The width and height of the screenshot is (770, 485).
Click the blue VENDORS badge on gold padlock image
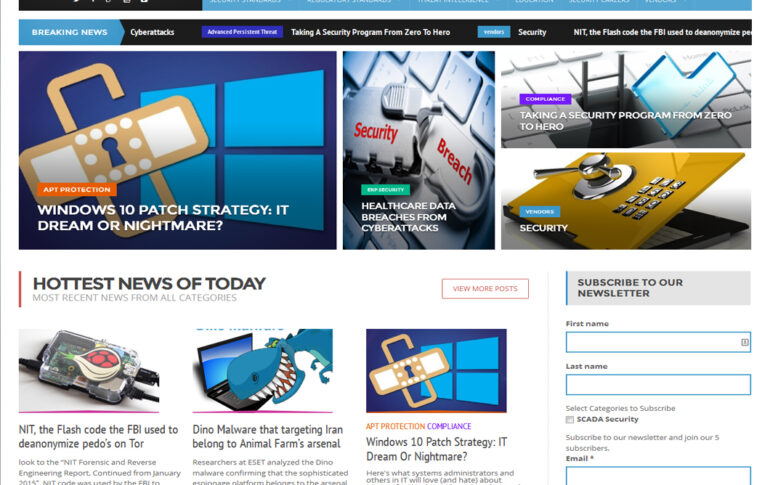[x=540, y=211]
